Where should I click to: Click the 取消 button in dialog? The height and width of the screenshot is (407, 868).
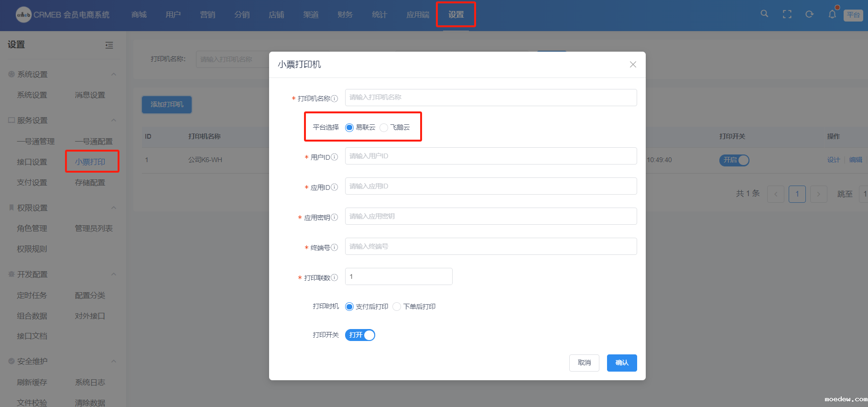(584, 363)
